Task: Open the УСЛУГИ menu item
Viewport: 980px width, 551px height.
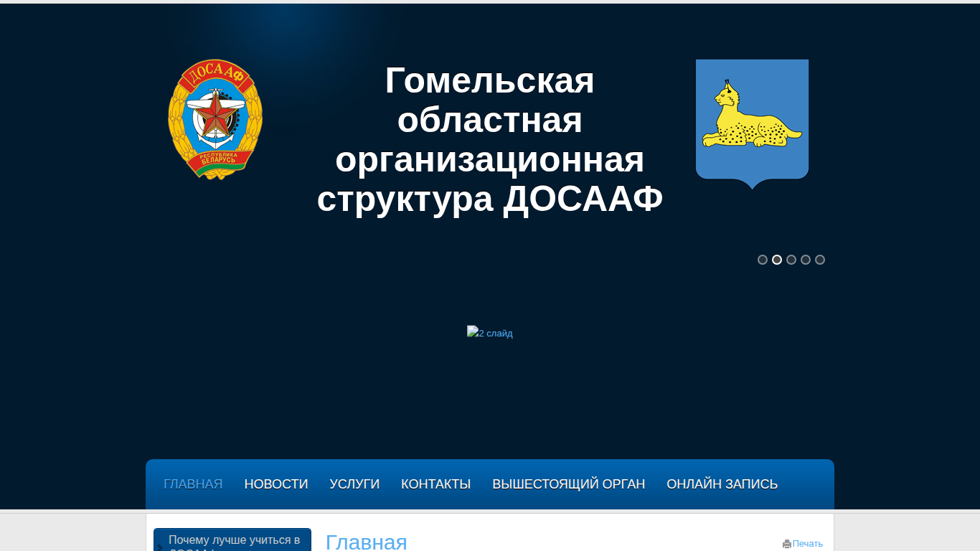Action: click(x=354, y=484)
